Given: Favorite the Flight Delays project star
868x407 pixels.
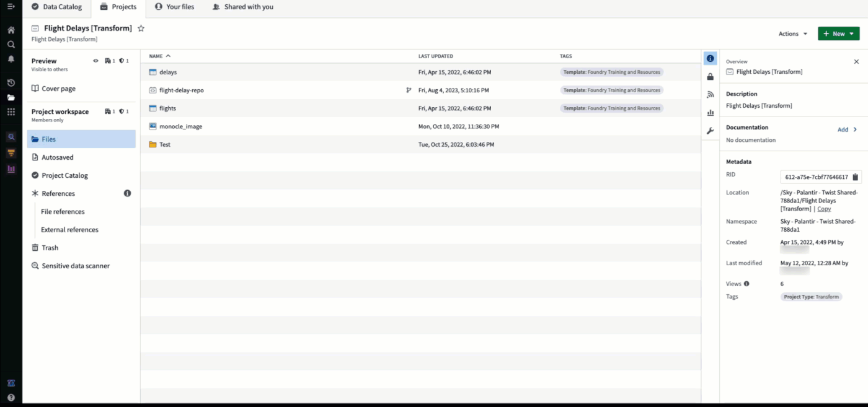Looking at the screenshot, I should 141,28.
